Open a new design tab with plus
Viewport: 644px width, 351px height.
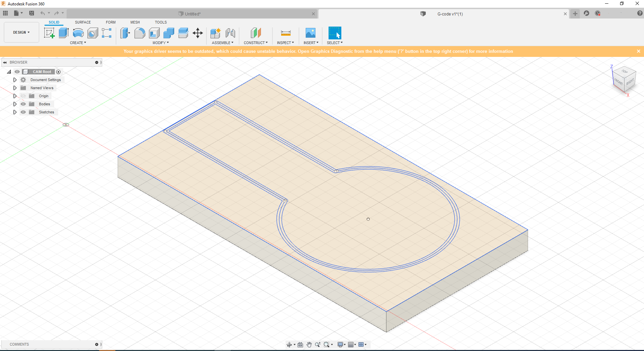[x=575, y=13]
